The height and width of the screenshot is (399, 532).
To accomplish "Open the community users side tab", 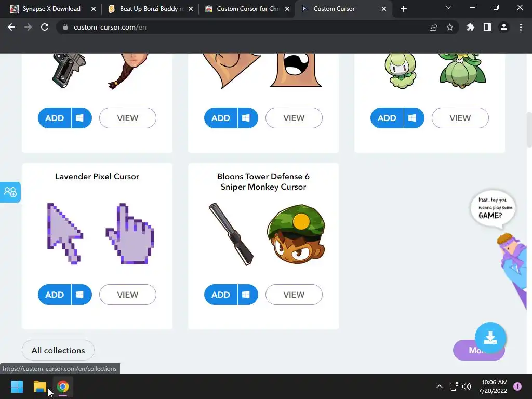I will click(x=10, y=192).
